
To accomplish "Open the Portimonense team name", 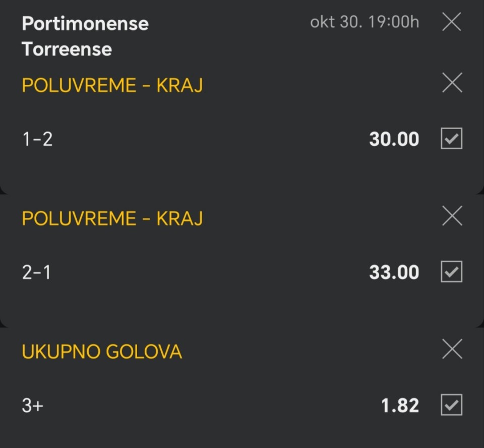I will tap(85, 23).
